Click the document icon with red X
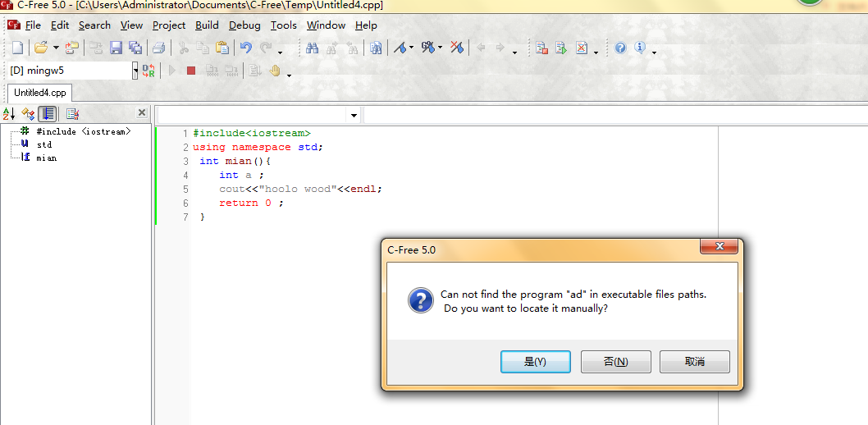The image size is (868, 425). click(x=581, y=48)
